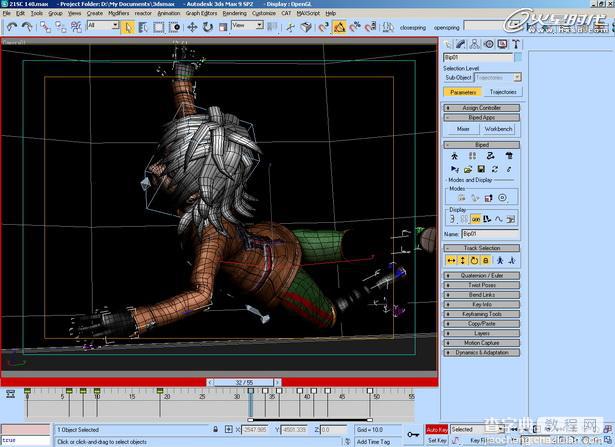The height and width of the screenshot is (447, 615).
Task: Toggle Percent Snap in main toolbar
Action: pyautogui.click(x=355, y=27)
